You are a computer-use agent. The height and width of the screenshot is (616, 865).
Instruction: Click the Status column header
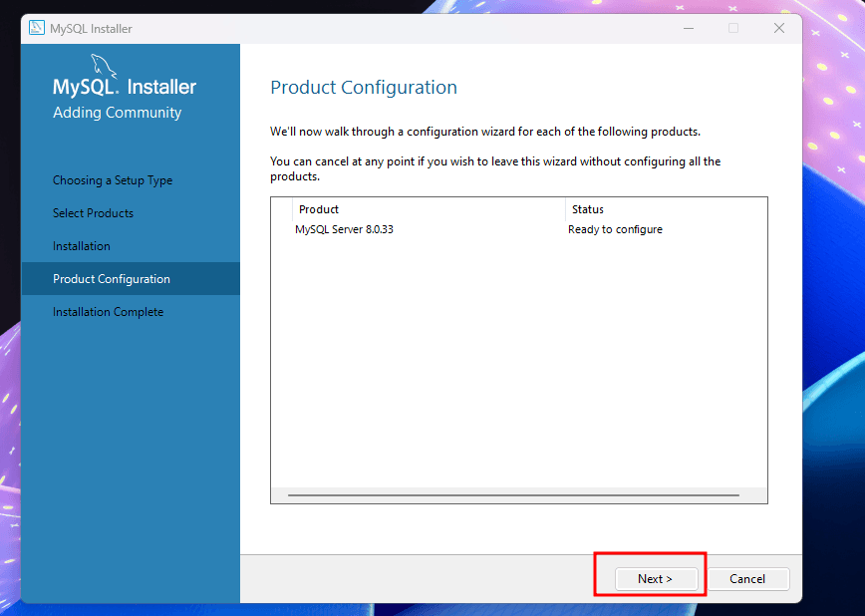click(588, 209)
